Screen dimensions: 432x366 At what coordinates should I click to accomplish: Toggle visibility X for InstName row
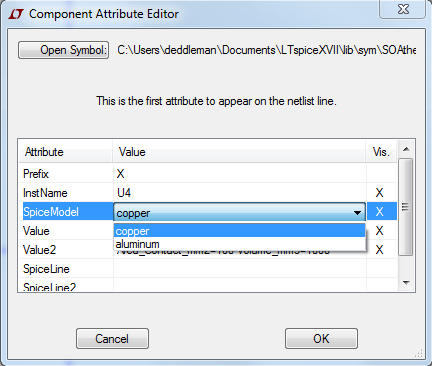pos(379,193)
